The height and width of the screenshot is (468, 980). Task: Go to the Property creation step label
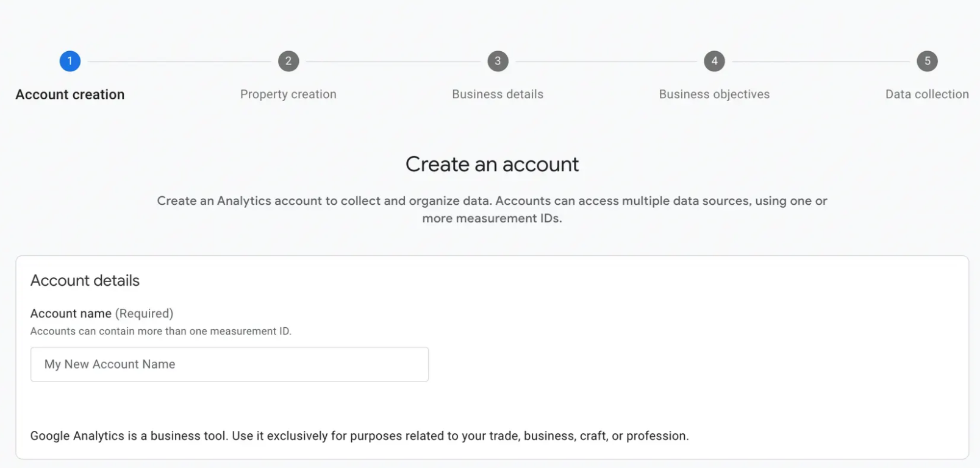(x=288, y=94)
